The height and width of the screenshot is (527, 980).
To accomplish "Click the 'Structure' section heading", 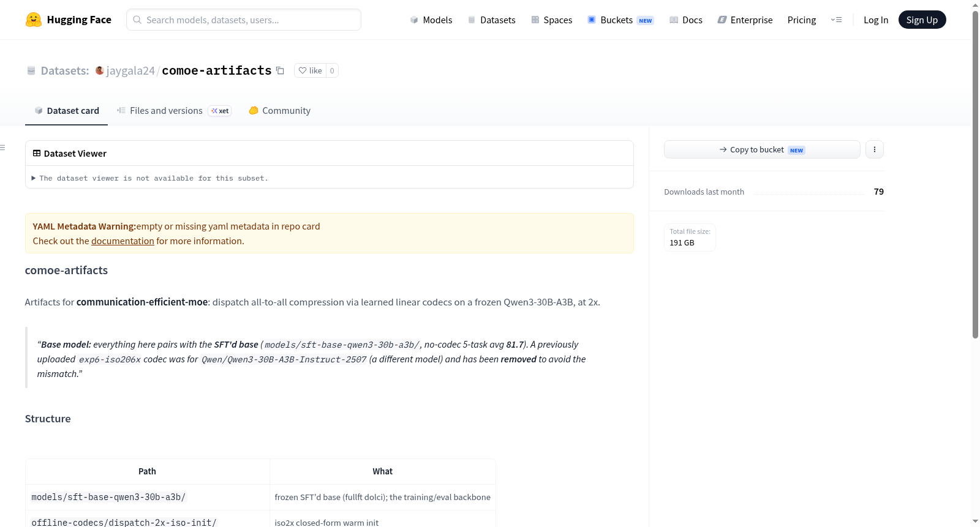I will coord(48,419).
